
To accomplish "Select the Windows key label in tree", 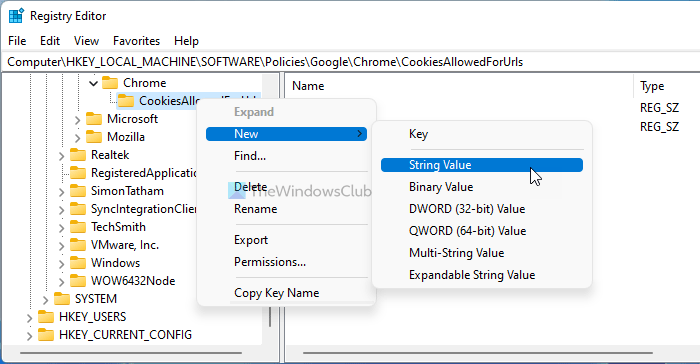I will tap(115, 263).
